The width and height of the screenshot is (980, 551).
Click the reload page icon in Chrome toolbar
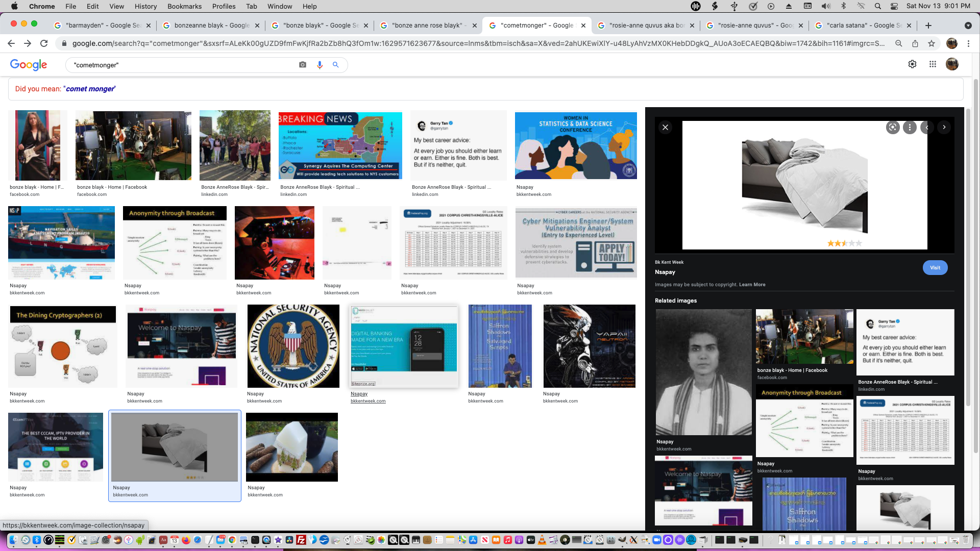coord(44,43)
